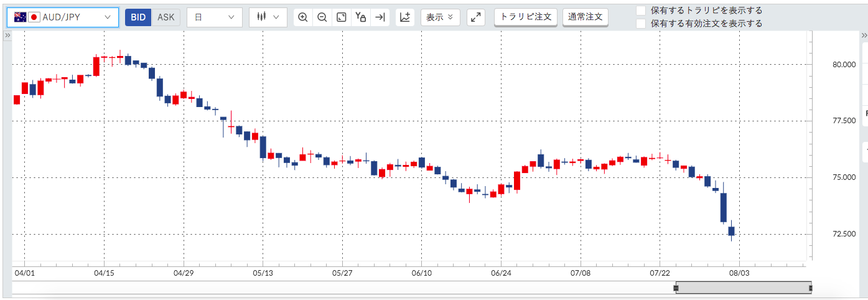Click the 05/13 date label

pyautogui.click(x=263, y=273)
